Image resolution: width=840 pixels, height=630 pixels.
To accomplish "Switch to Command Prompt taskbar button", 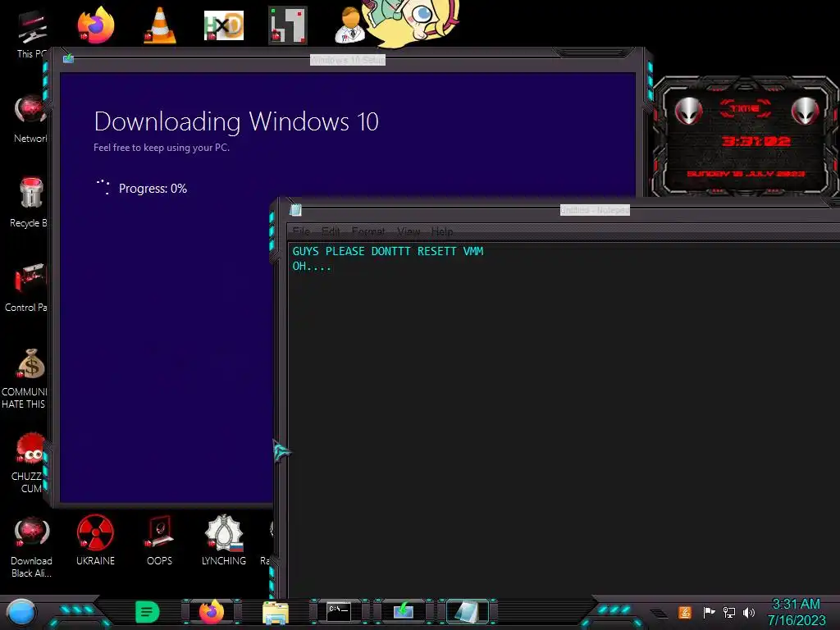I will pyautogui.click(x=339, y=612).
